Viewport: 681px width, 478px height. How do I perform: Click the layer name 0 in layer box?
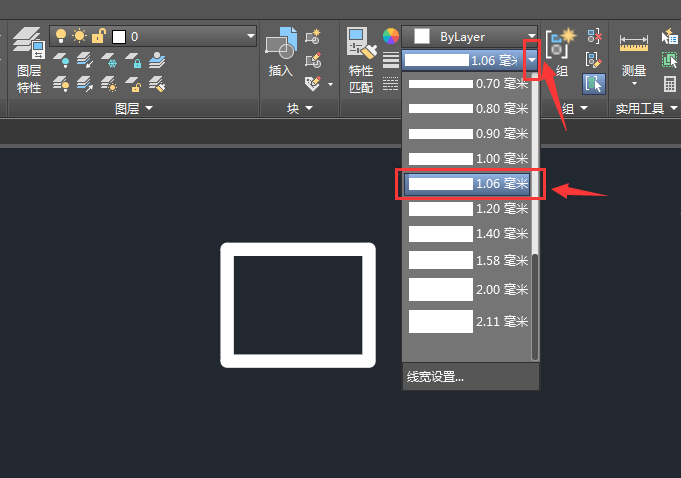[135, 36]
